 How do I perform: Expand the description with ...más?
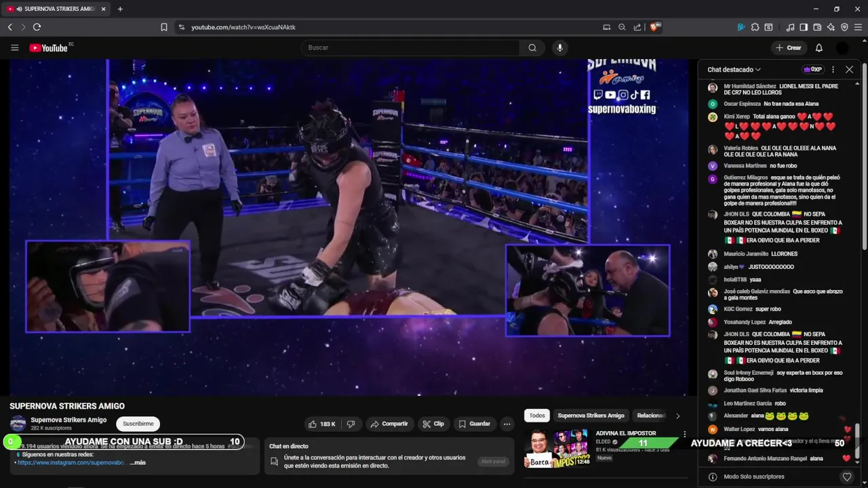pos(138,462)
